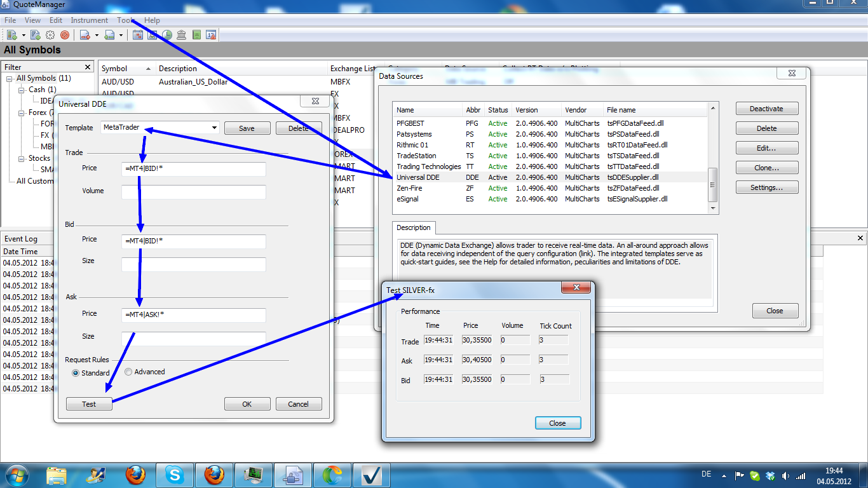Open the View menu
The width and height of the screenshot is (868, 488).
(x=33, y=20)
